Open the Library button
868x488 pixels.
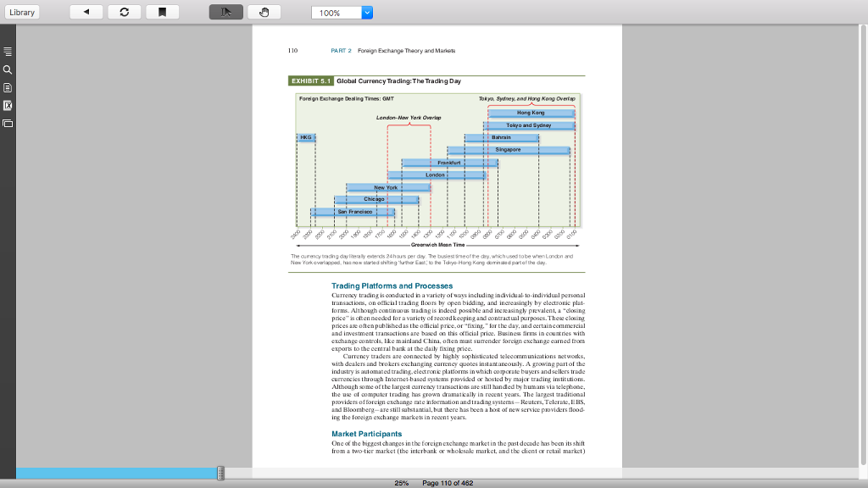pos(22,12)
